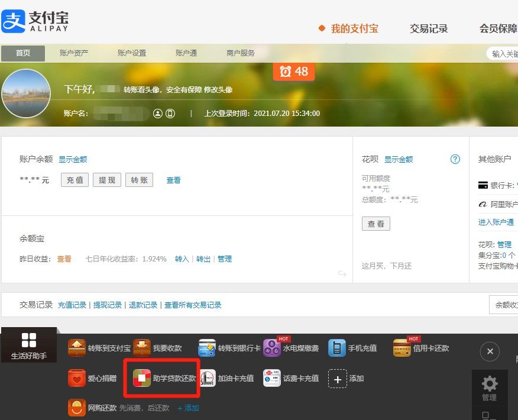Click orange 查看 for 昨日收益
Image resolution: width=518 pixels, height=420 pixels.
(x=64, y=259)
